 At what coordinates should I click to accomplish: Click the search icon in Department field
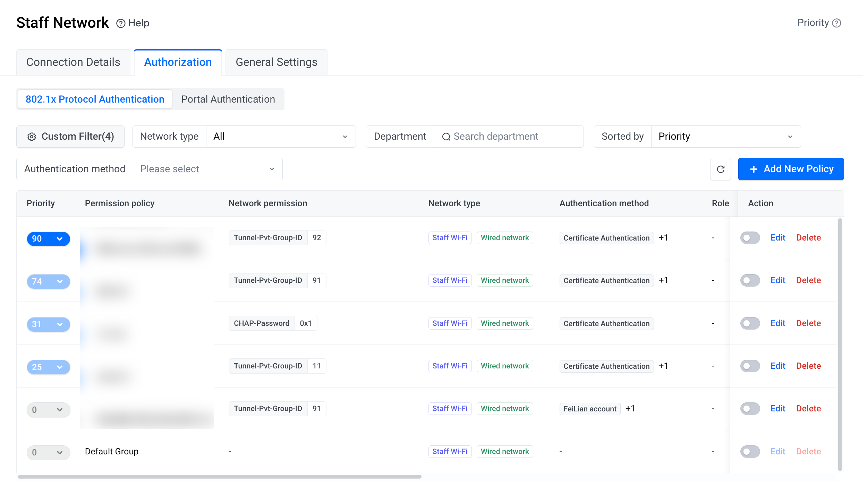[x=446, y=137]
